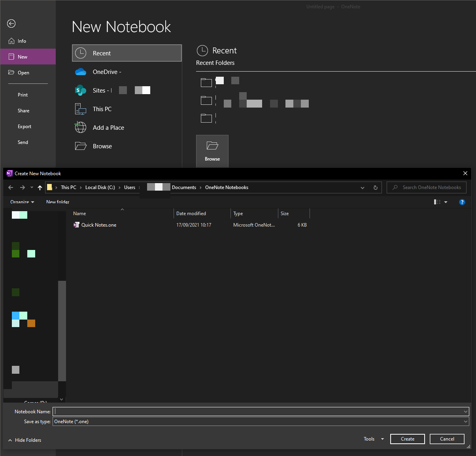Viewport: 476px width, 456px height.
Task: Click the OneNote icon in dialog title bar
Action: tap(9, 173)
